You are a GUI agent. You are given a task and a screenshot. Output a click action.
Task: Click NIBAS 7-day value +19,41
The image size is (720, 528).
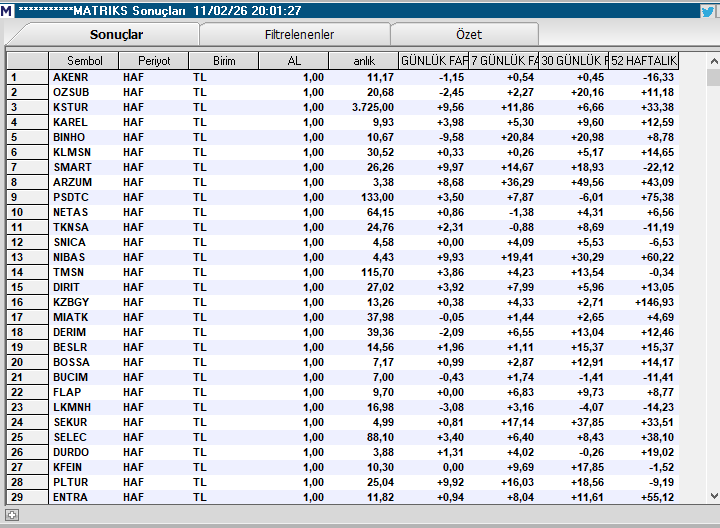[518, 257]
